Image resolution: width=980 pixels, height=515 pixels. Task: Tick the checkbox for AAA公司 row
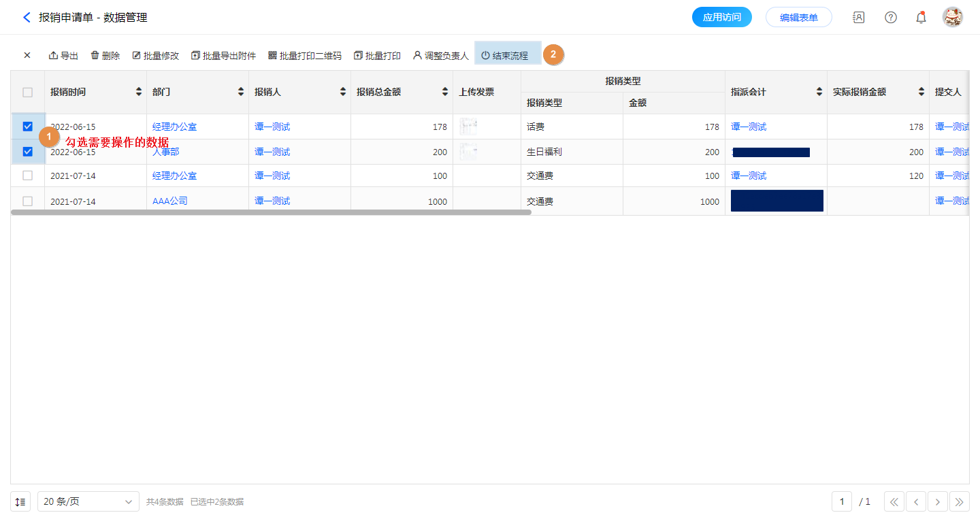(x=28, y=201)
